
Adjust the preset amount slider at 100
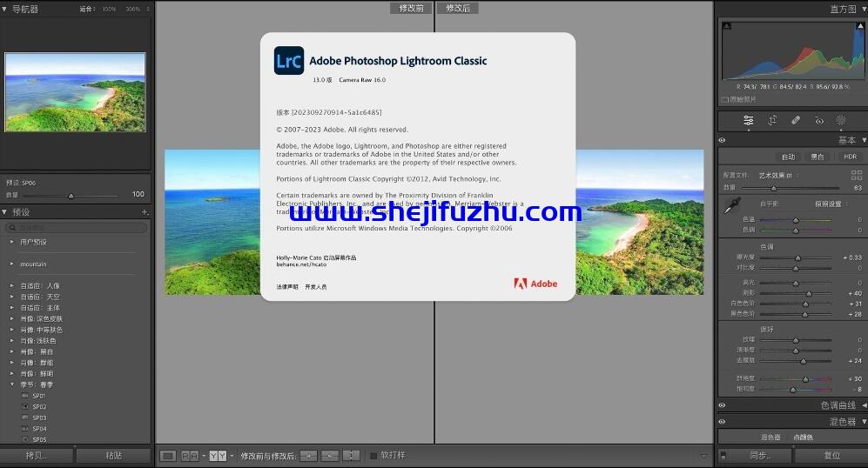click(x=71, y=195)
